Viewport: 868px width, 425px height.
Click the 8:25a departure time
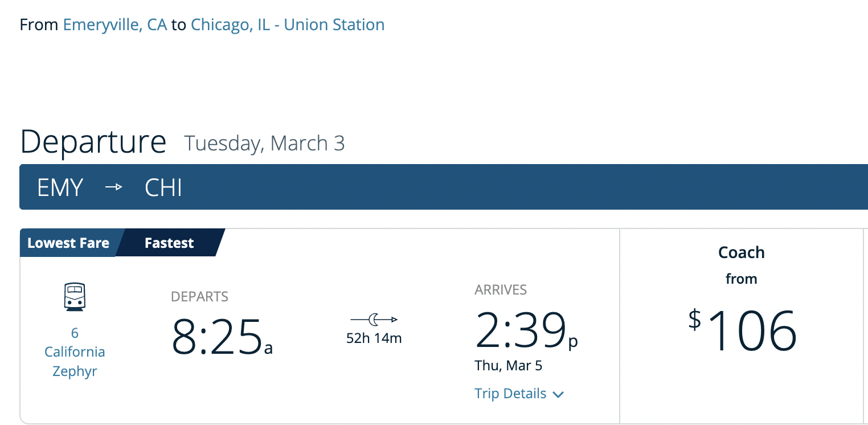[222, 336]
